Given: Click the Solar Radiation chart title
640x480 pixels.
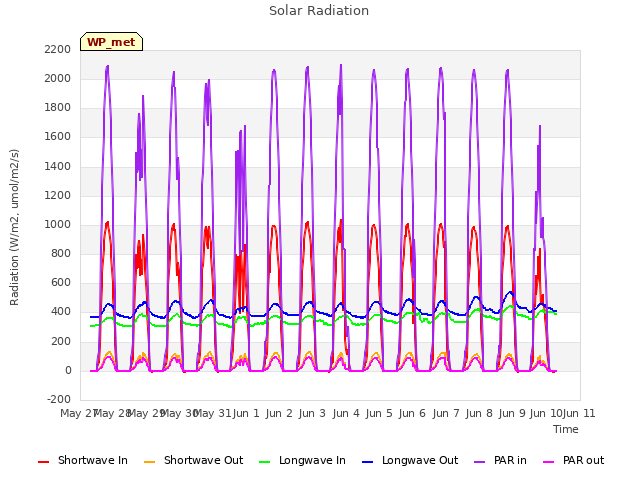Looking at the screenshot, I should [319, 11].
